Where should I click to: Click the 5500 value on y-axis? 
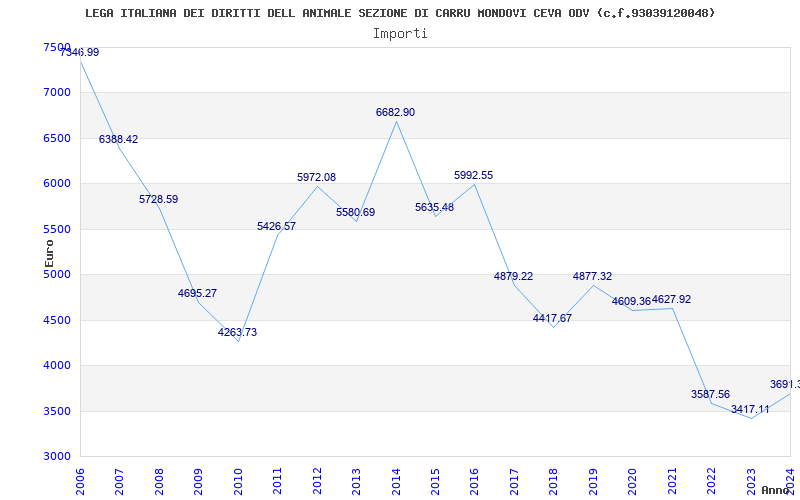point(57,229)
